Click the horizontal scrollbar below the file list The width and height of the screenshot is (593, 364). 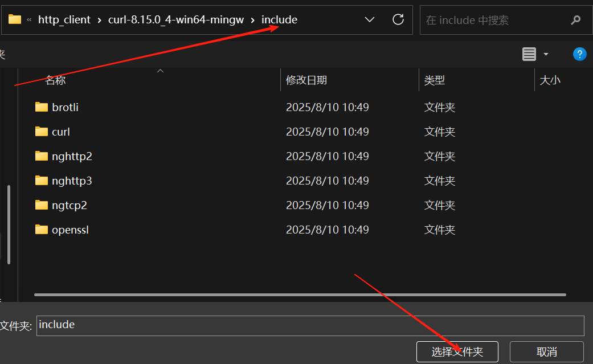click(x=296, y=295)
